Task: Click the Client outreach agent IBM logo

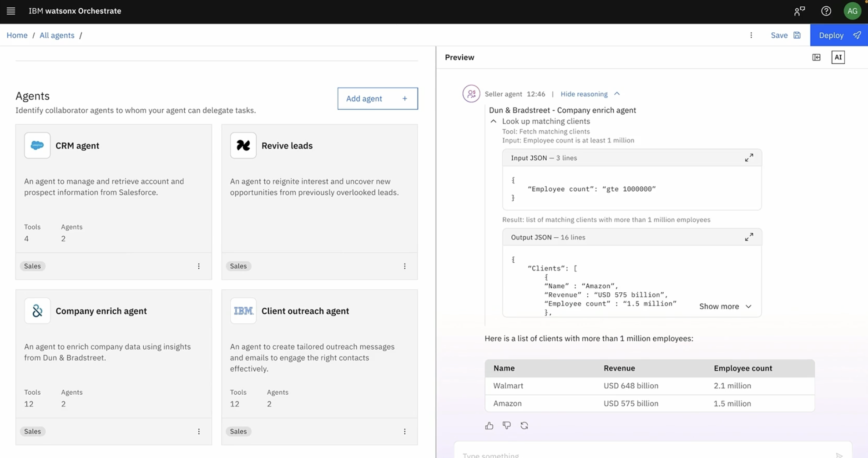Action: pyautogui.click(x=243, y=310)
